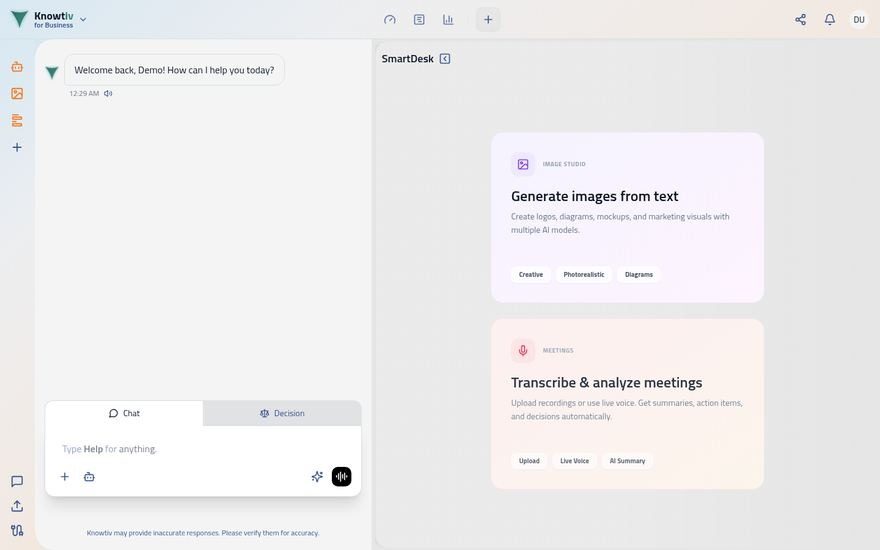880x550 pixels.
Task: Click the plus icon in left sidebar
Action: pos(17,147)
